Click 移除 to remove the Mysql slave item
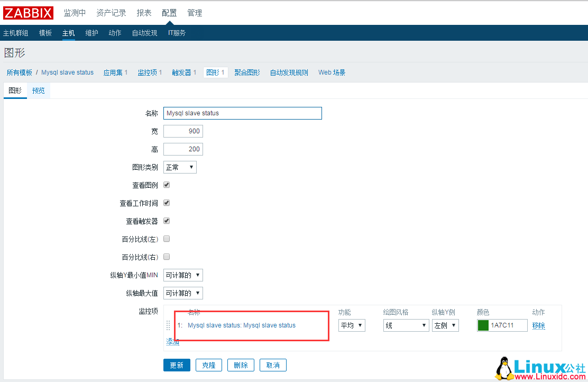 coord(538,325)
